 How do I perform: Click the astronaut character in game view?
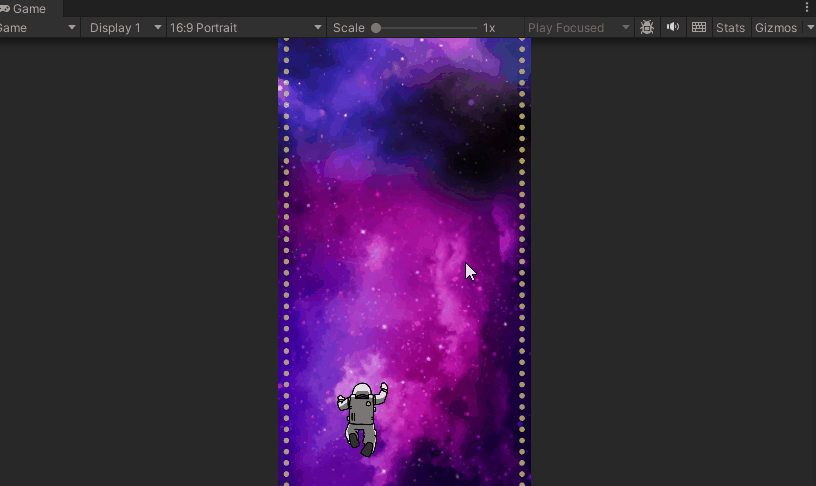coord(363,419)
